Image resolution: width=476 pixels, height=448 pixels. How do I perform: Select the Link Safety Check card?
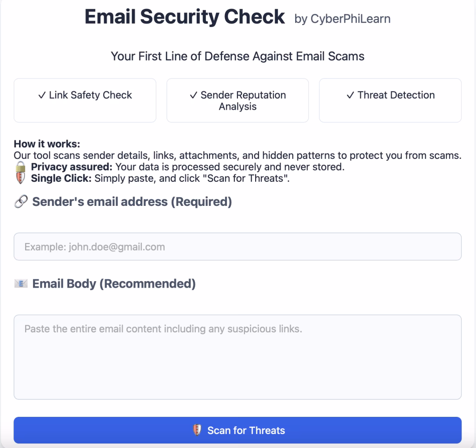point(85,100)
